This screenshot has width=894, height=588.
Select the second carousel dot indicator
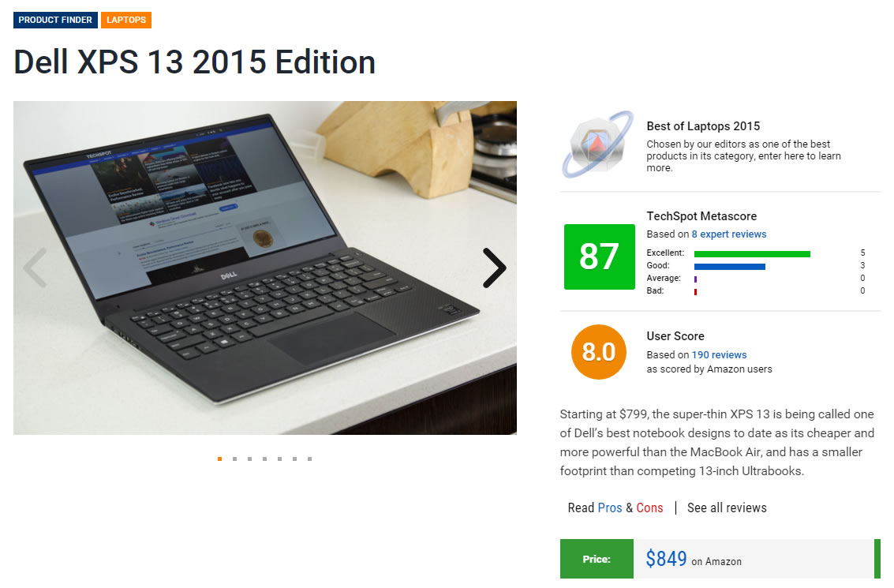234,459
